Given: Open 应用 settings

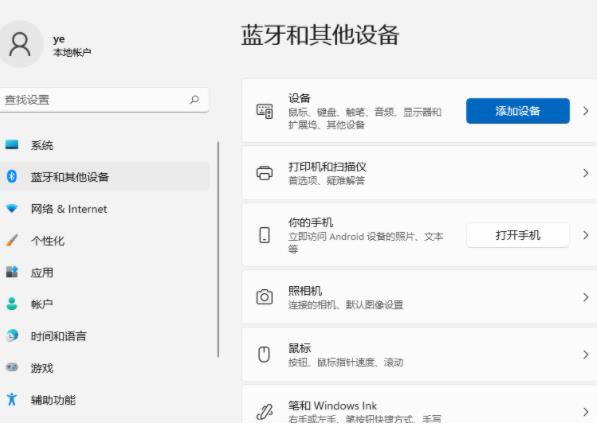Looking at the screenshot, I should pyautogui.click(x=104, y=273).
